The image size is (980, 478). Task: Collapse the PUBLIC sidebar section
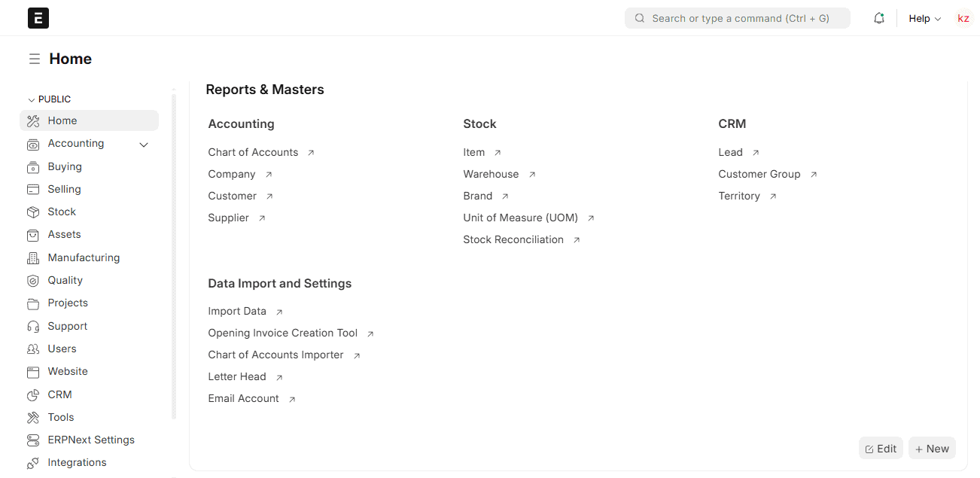pyautogui.click(x=49, y=99)
